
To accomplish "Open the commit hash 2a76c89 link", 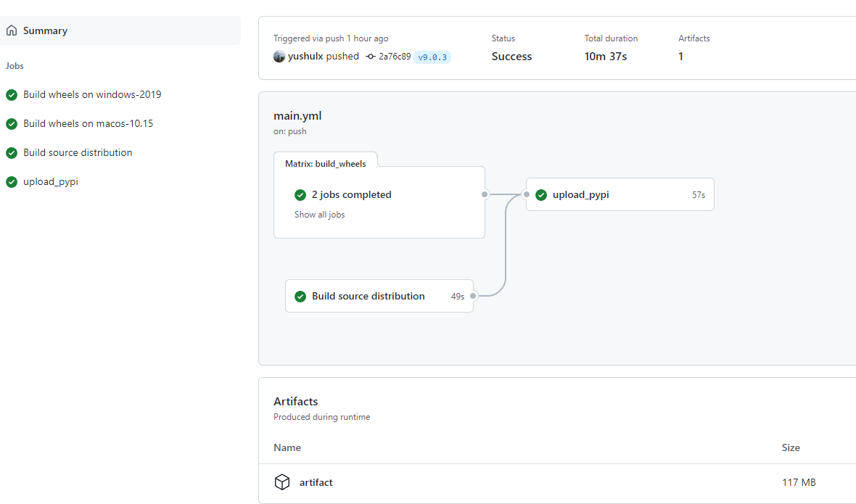I will [x=395, y=57].
